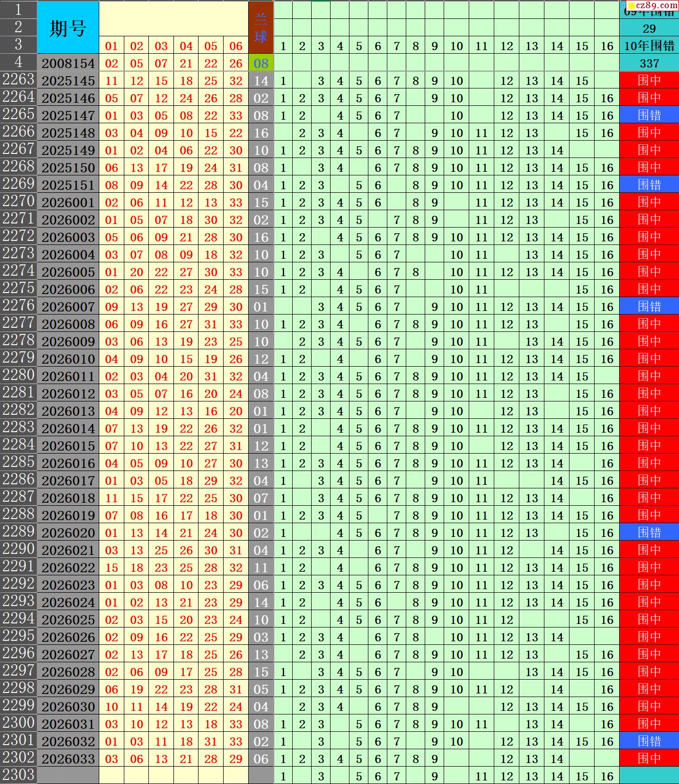Click the 337 total cell
This screenshot has width=679, height=784.
click(x=649, y=63)
